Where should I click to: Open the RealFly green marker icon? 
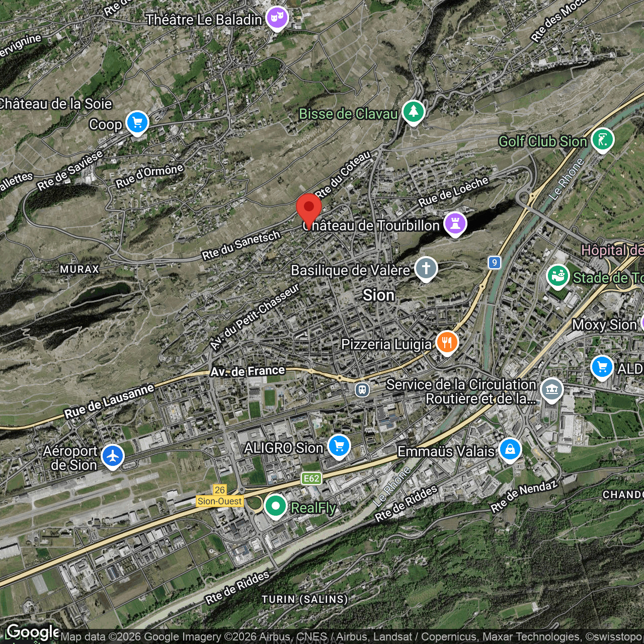click(x=275, y=507)
